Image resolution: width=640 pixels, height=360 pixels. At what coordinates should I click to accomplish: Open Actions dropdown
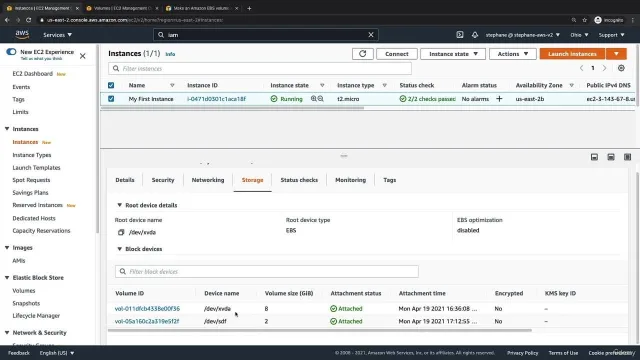513,54
